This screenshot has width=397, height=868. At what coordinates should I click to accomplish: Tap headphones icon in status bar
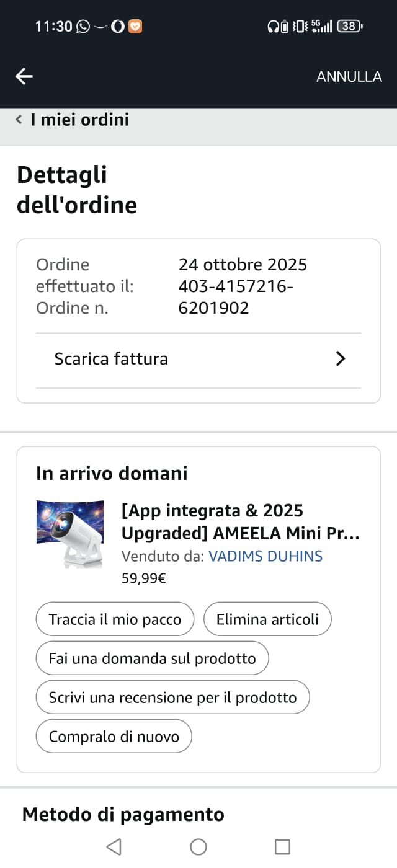pyautogui.click(x=273, y=27)
